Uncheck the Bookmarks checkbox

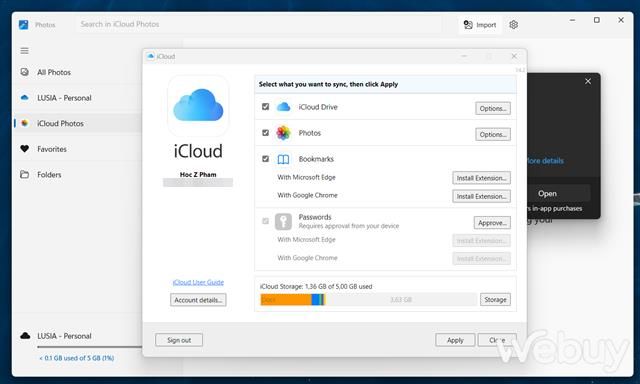click(x=265, y=159)
